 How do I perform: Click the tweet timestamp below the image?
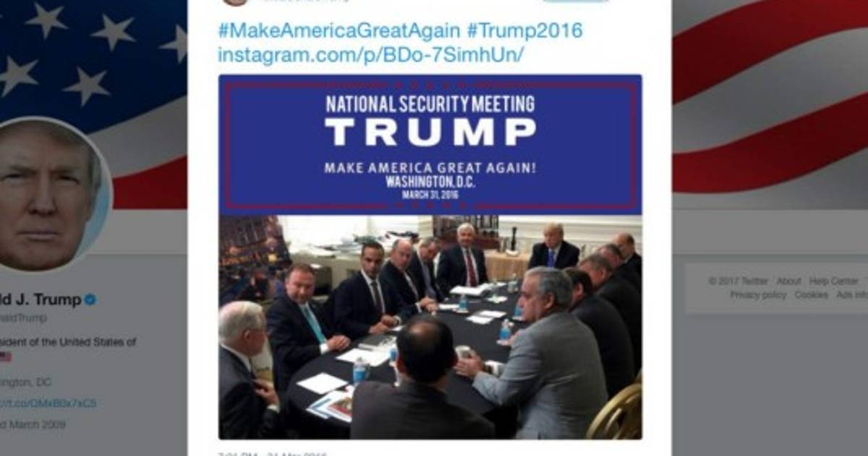click(x=273, y=452)
